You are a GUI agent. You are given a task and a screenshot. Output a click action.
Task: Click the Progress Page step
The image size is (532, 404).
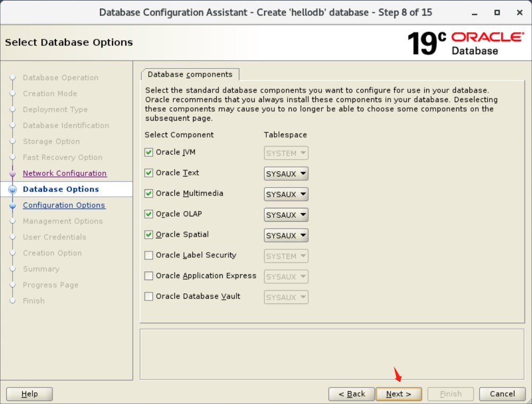50,285
